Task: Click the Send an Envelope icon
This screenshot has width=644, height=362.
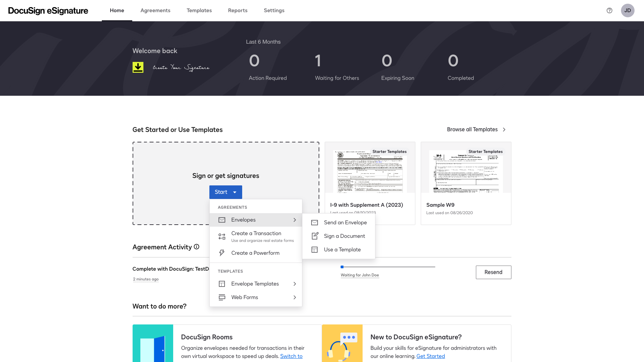Action: 315,223
